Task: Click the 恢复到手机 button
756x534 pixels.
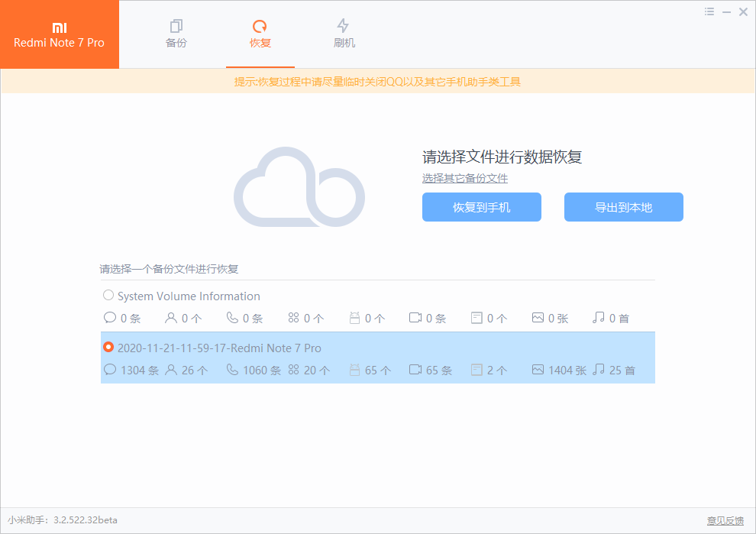Action: [x=482, y=207]
